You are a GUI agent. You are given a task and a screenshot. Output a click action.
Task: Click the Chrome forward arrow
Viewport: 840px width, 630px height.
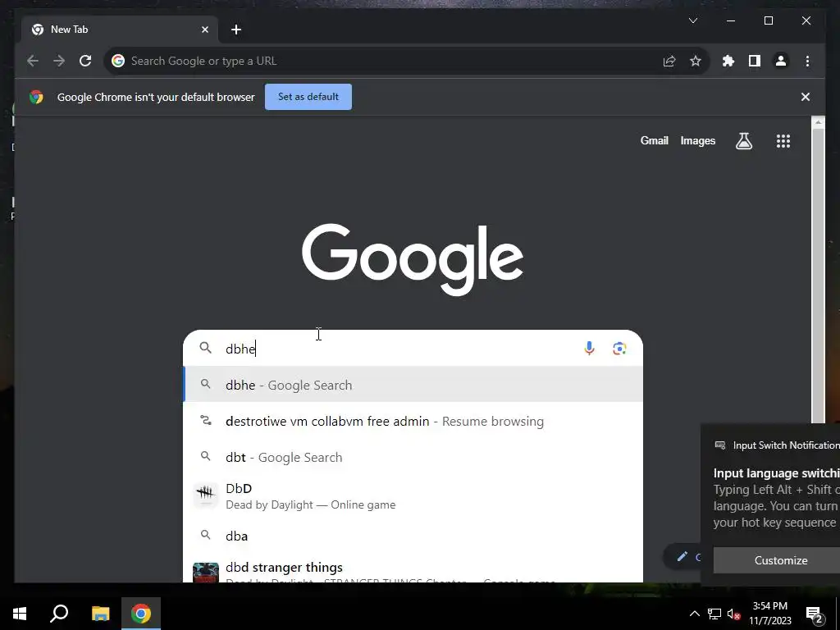[x=59, y=61]
